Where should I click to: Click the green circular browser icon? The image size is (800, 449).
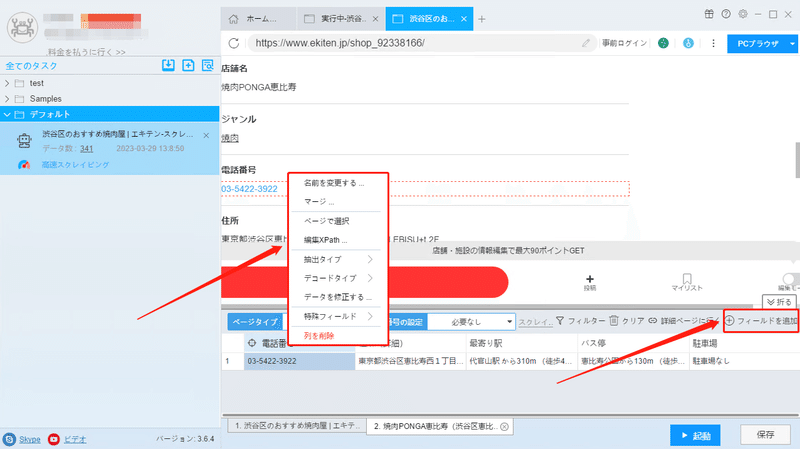(x=663, y=43)
